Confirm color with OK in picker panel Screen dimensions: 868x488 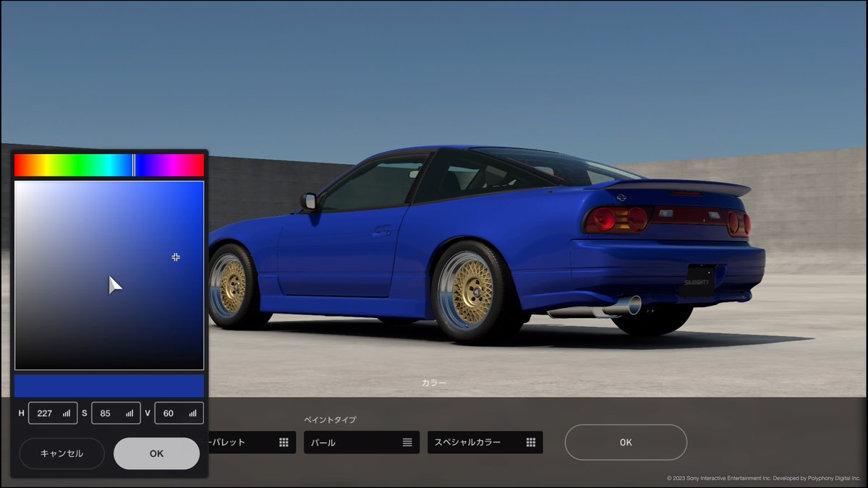156,453
